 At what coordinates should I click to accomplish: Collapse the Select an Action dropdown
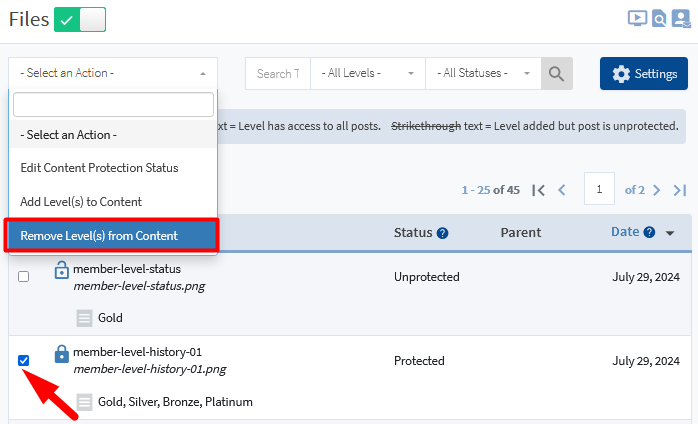(x=113, y=73)
